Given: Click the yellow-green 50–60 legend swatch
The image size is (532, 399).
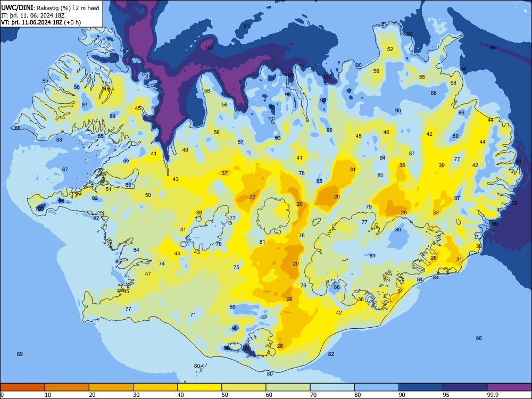Looking at the screenshot, I should (x=244, y=387).
